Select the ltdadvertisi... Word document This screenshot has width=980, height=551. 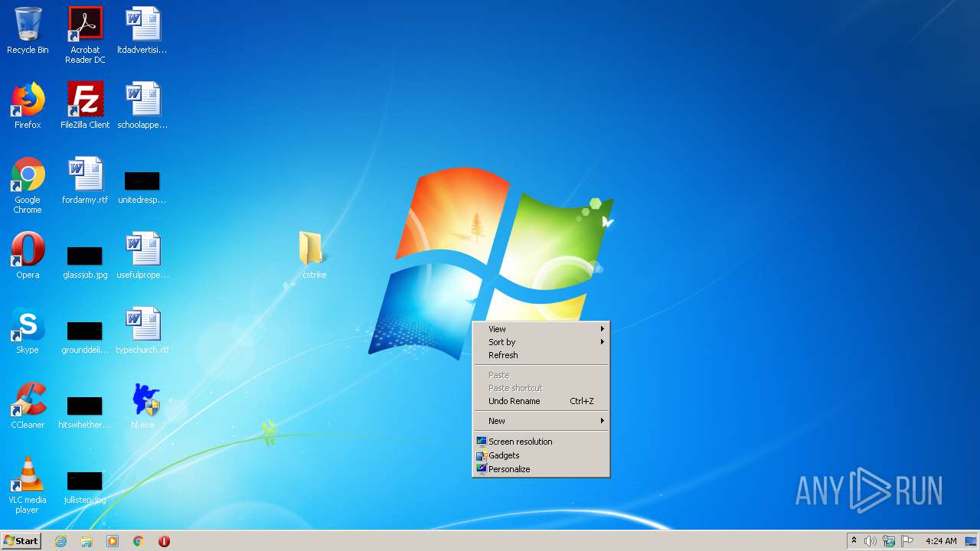(142, 31)
